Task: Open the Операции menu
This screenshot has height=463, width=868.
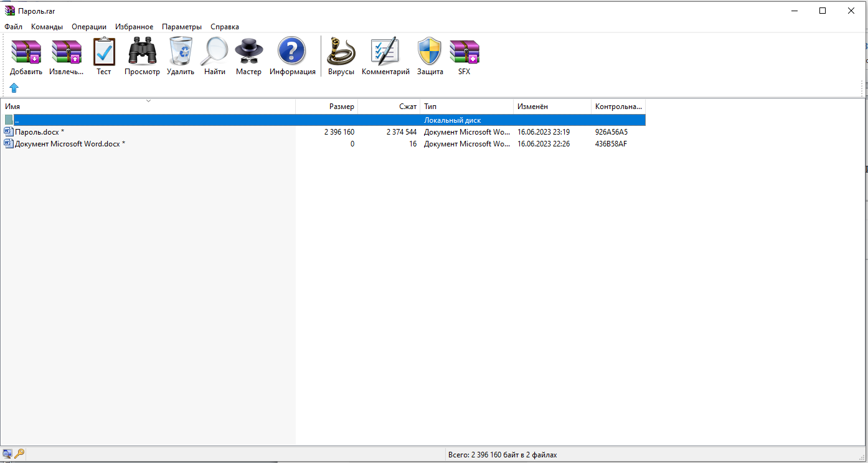Action: tap(89, 27)
